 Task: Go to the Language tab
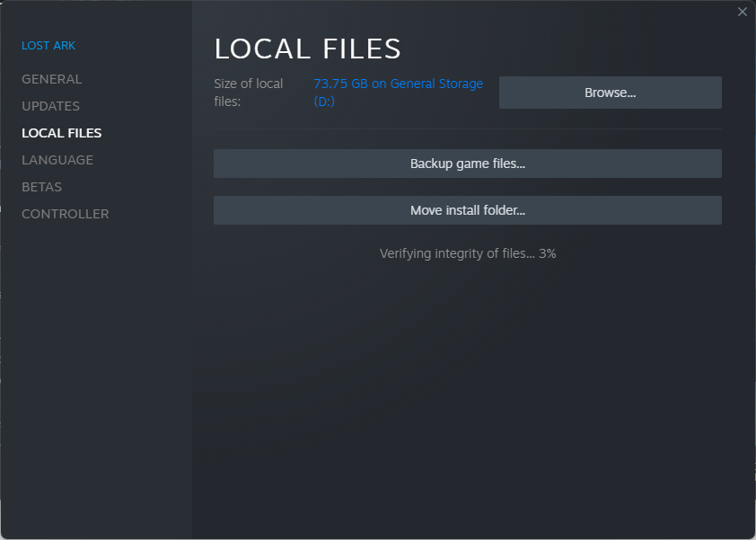click(x=57, y=160)
